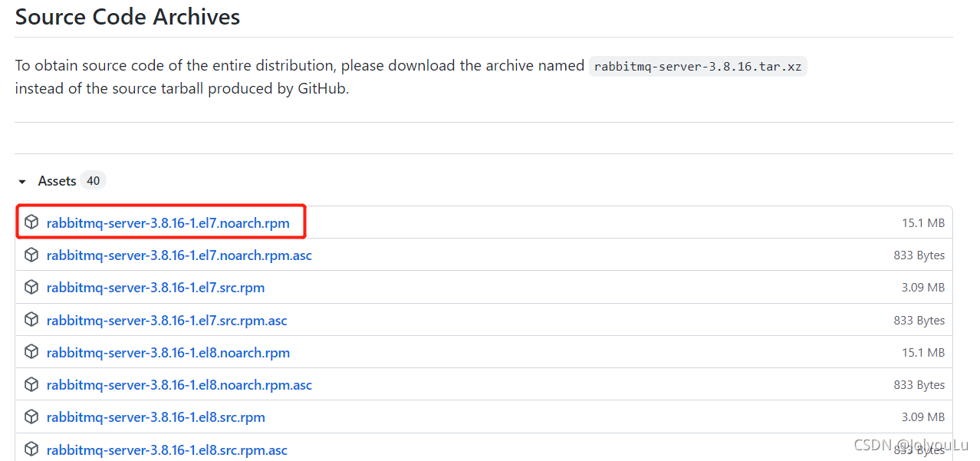Viewport: 980px width, 461px height.
Task: Collapse the Assets section triangle
Action: coord(22,182)
